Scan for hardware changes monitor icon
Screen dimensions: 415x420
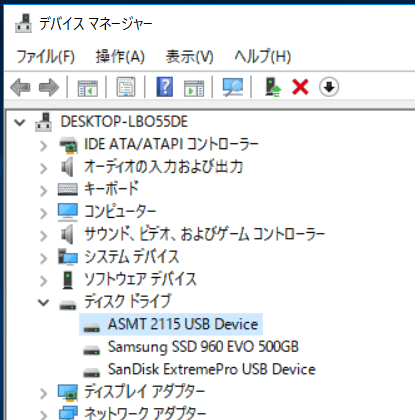click(233, 87)
